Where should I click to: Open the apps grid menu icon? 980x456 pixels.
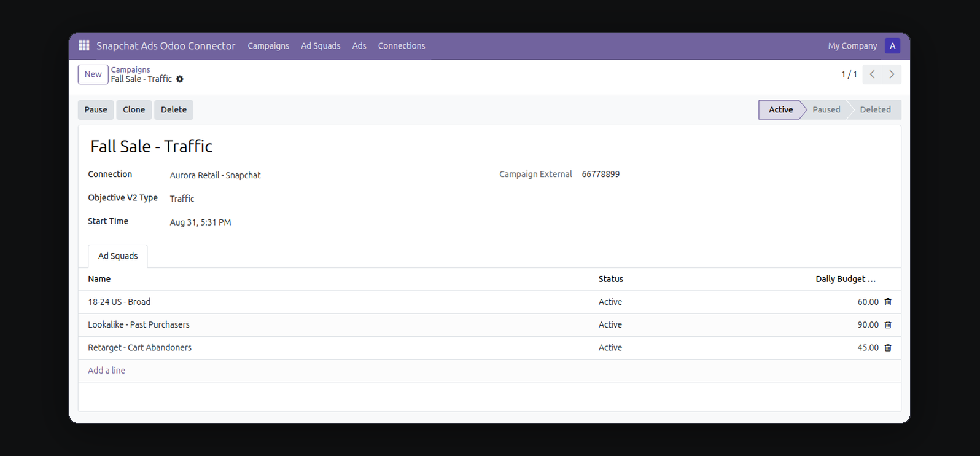click(84, 45)
